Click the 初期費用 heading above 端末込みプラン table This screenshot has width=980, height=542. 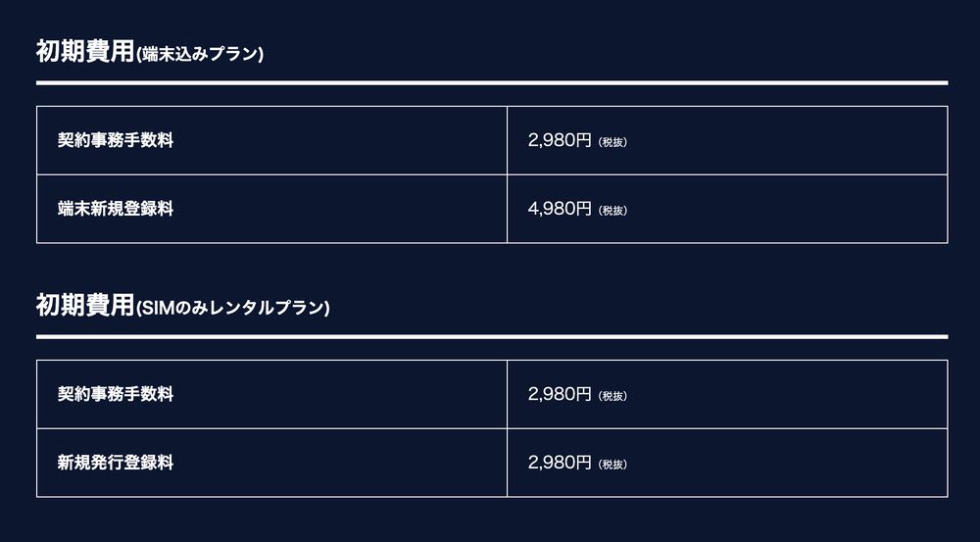pyautogui.click(x=84, y=52)
